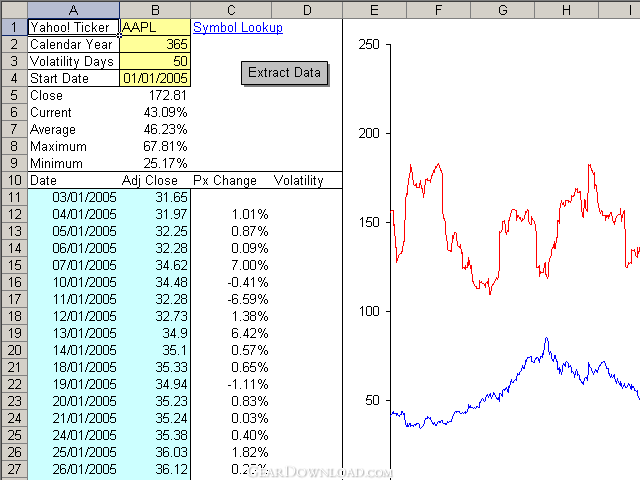Select the Start Date cell 01/01/2005
Viewport: 640px width, 480px height.
(x=154, y=79)
